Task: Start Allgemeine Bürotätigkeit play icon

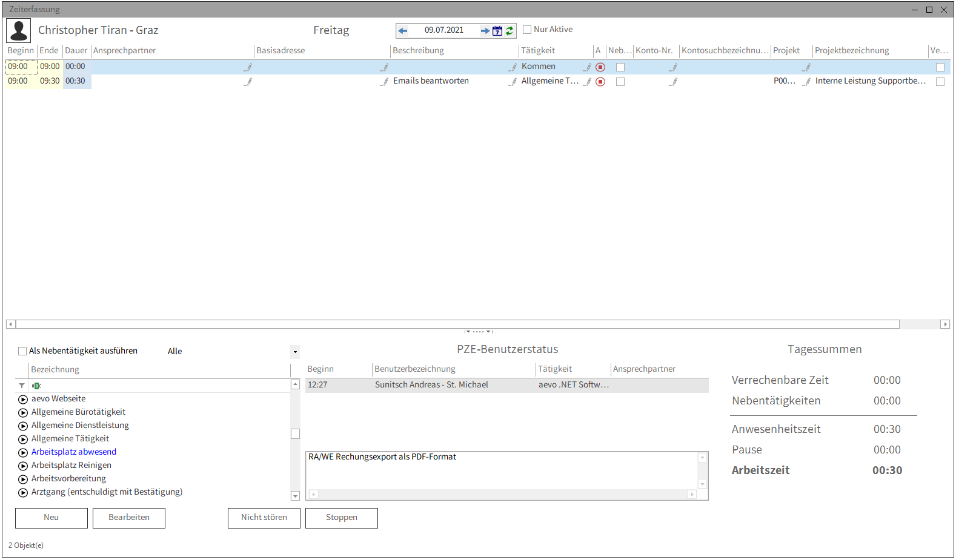Action: [23, 413]
